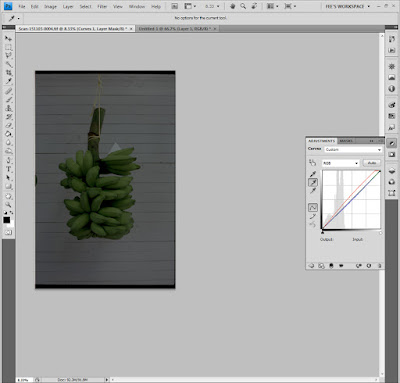Viewport: 400px width, 383px height.
Task: Select the Clone Stamp tool
Action: click(x=8, y=108)
